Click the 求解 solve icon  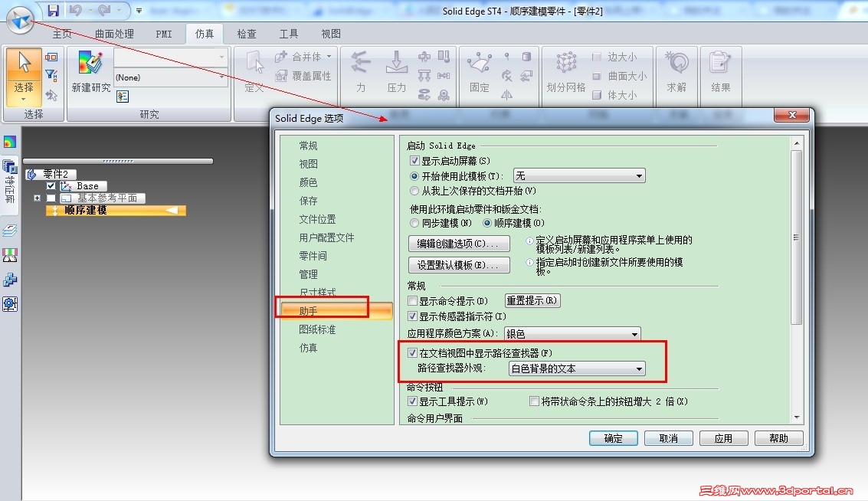[x=676, y=63]
